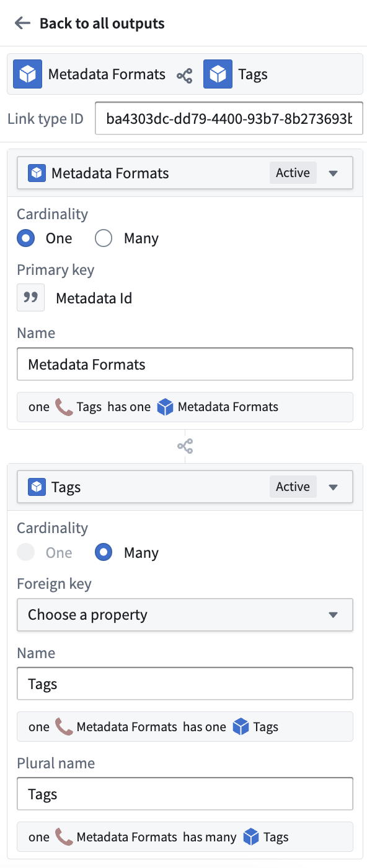The image size is (367, 868).
Task: Click the Metadata Formats cube icon in header
Action: point(27,74)
